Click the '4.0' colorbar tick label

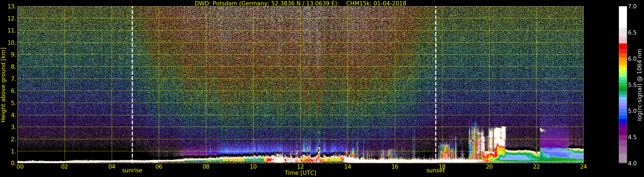pos(632,163)
